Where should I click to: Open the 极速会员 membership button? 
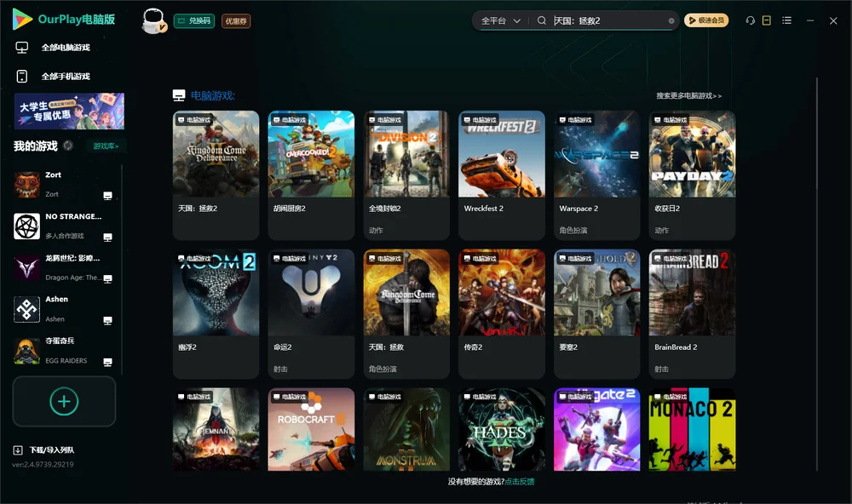pyautogui.click(x=705, y=20)
